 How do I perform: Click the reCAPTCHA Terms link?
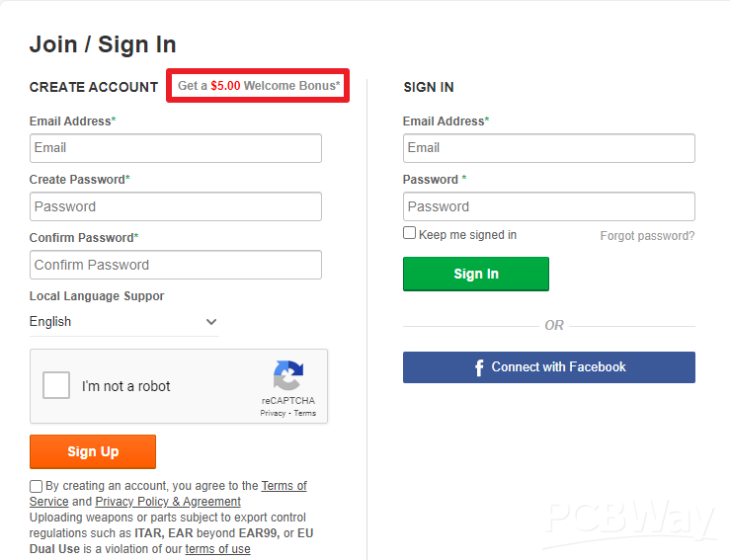(x=305, y=413)
